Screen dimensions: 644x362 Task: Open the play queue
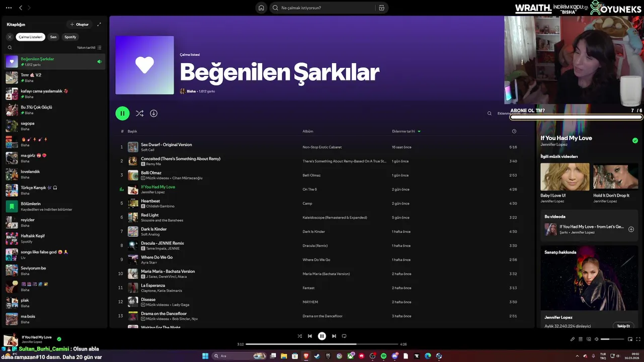point(581,339)
